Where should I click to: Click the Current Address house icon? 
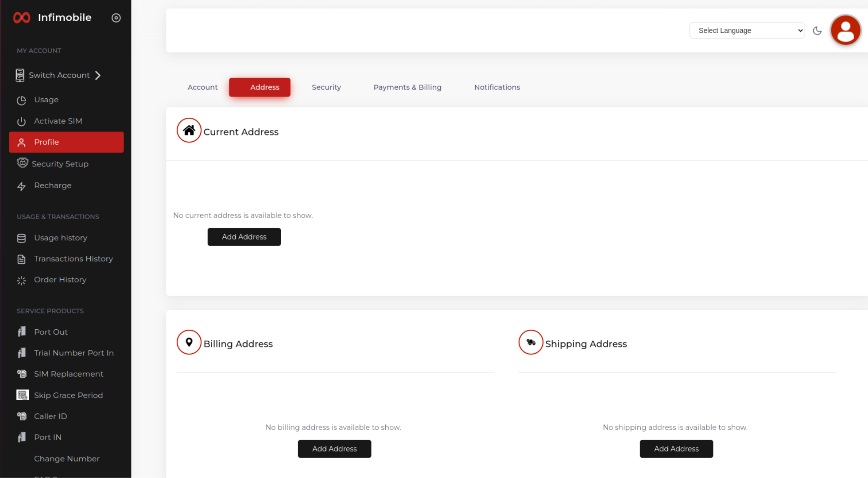(x=189, y=130)
